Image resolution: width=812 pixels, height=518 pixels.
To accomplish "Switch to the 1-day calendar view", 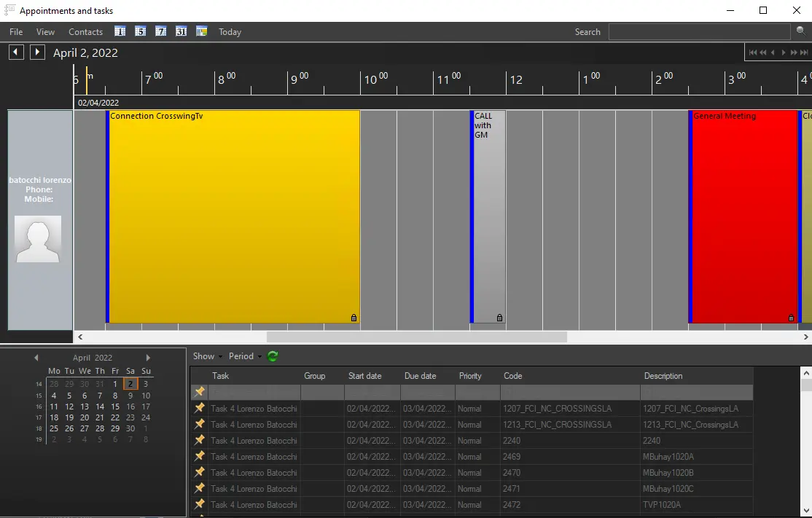I will coord(120,31).
